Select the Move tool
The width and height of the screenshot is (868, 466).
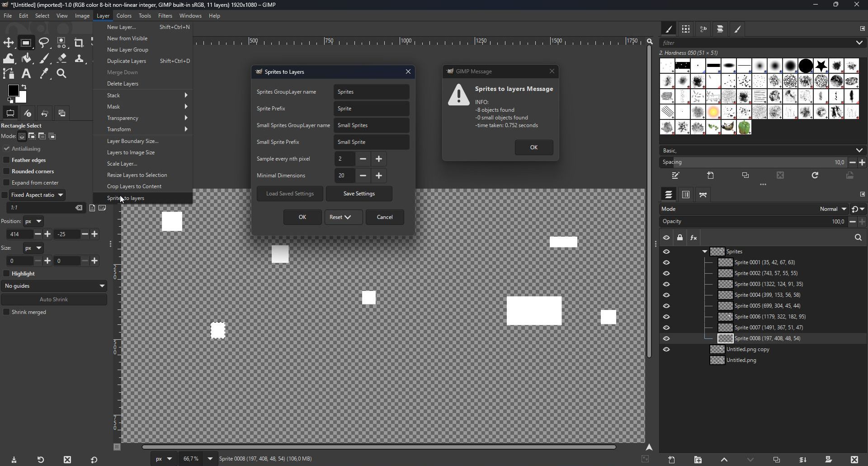pos(9,43)
